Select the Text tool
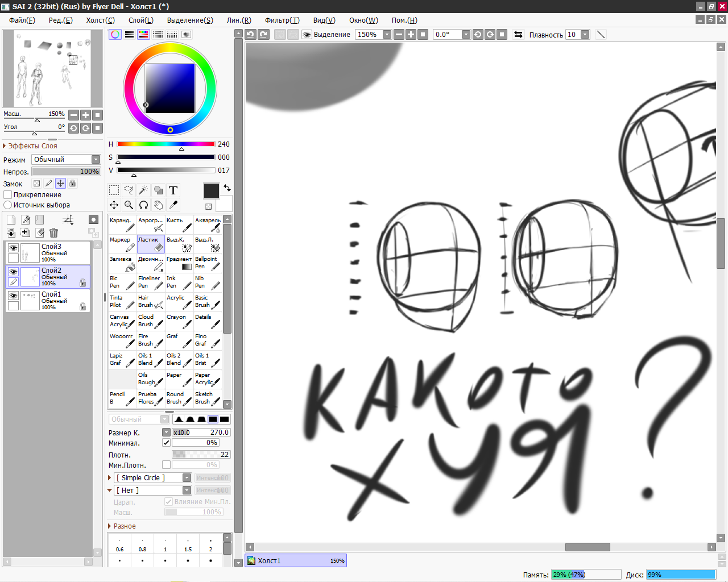 tap(173, 190)
